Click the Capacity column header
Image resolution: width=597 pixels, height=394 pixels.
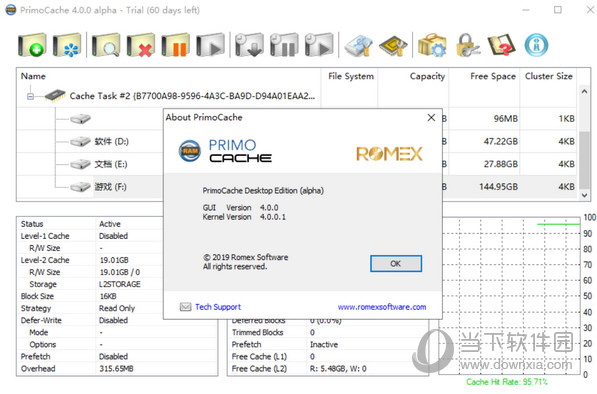(x=427, y=76)
